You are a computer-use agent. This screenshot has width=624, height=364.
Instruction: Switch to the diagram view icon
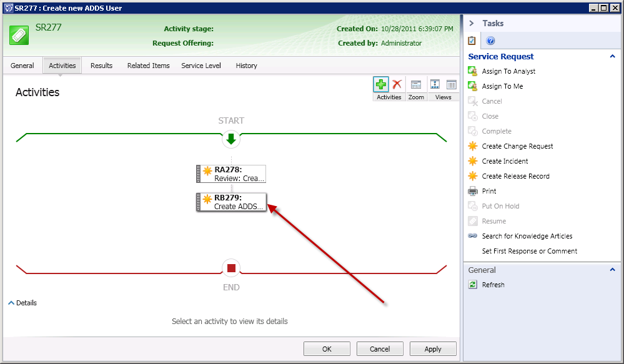435,84
